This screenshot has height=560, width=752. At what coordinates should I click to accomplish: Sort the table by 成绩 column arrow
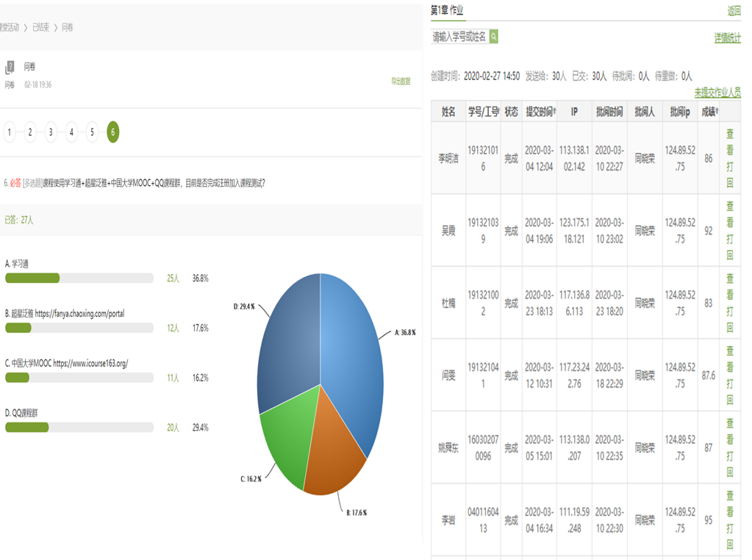pos(717,112)
